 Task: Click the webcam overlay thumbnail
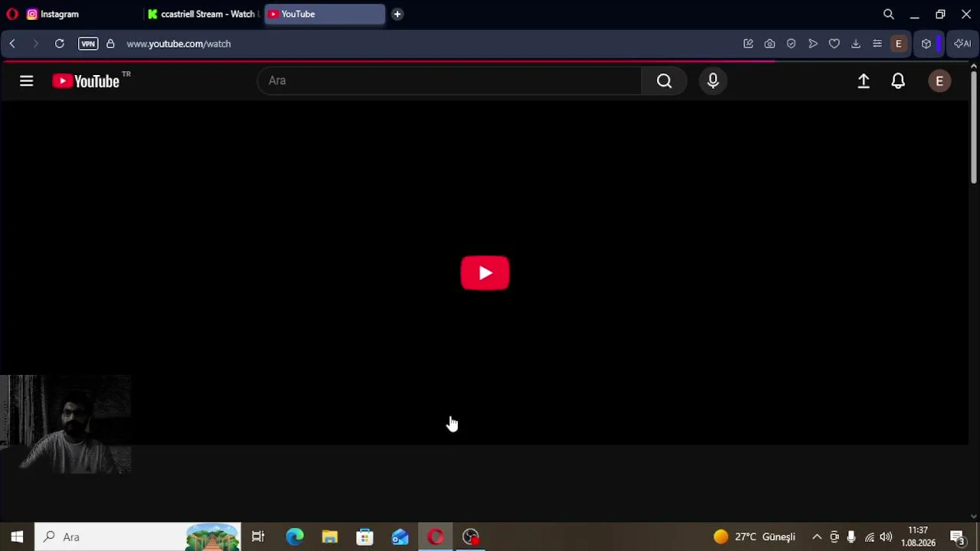(66, 424)
